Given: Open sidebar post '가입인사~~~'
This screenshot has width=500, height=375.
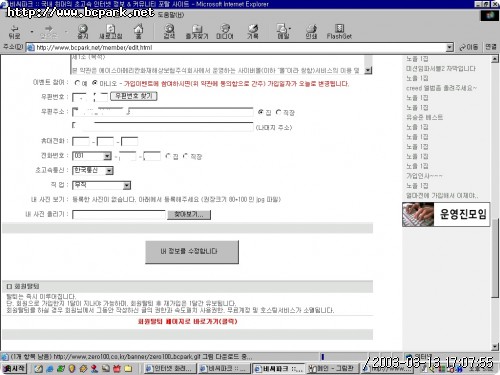Looking at the screenshot, I should (x=424, y=176).
